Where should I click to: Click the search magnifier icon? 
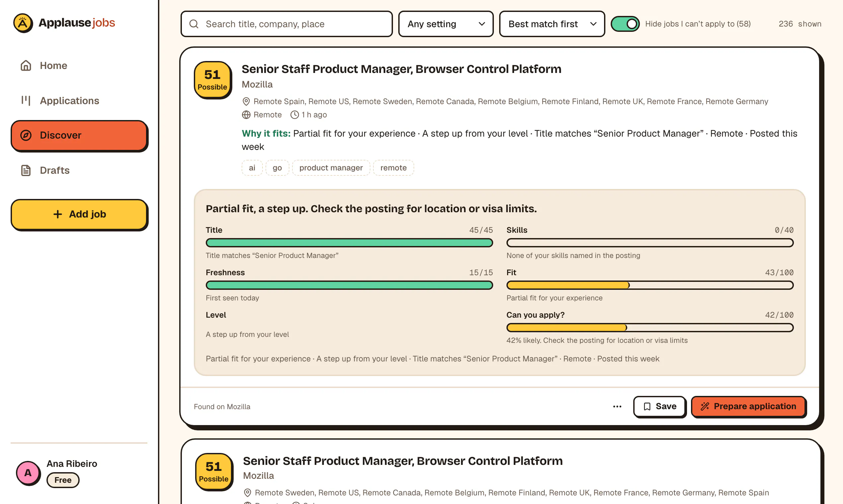pos(194,24)
